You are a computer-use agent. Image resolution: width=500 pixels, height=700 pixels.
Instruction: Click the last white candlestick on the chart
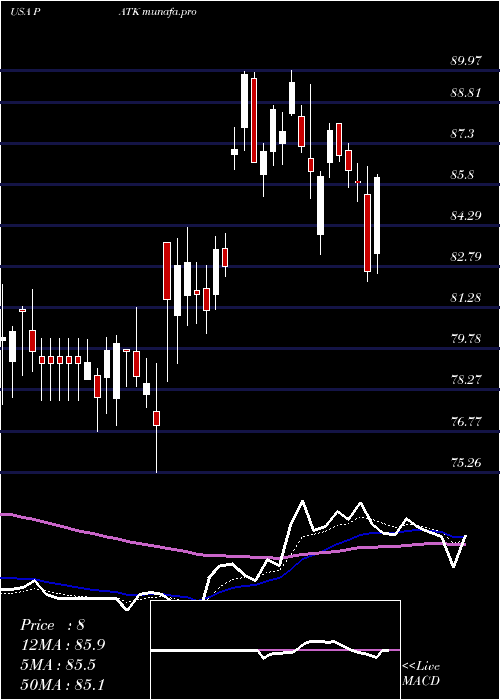[x=377, y=216]
